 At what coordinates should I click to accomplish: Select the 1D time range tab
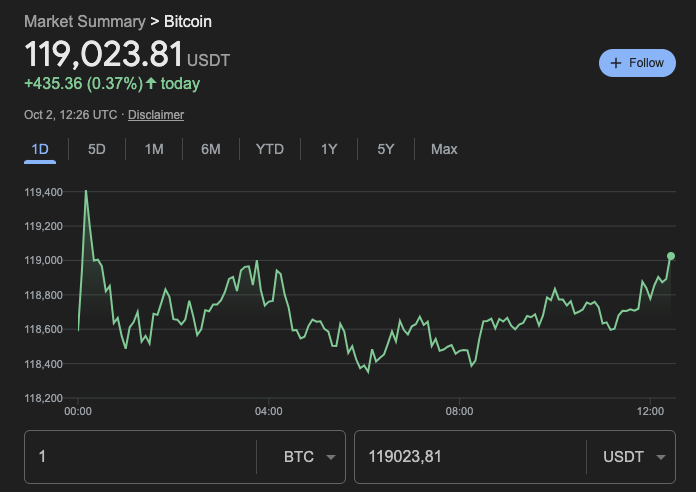point(40,149)
